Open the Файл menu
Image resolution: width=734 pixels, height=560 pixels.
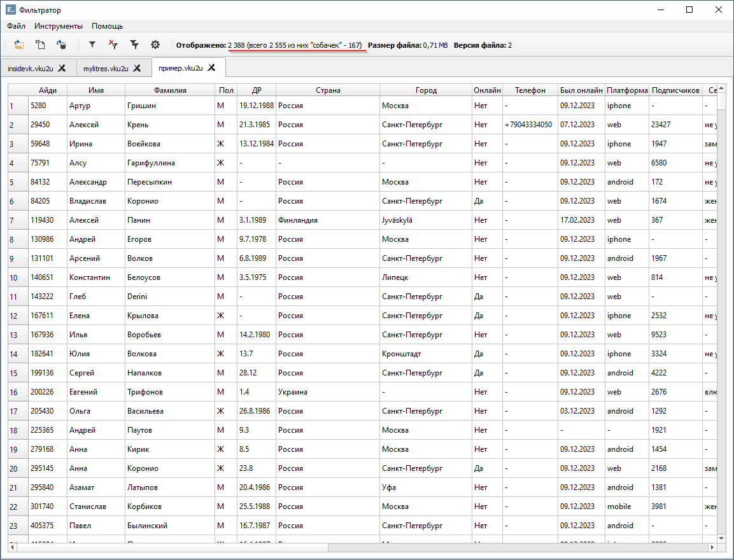17,26
